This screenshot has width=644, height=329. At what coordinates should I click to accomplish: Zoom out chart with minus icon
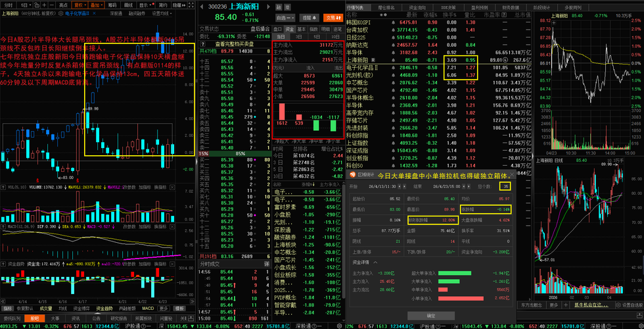point(52,5)
